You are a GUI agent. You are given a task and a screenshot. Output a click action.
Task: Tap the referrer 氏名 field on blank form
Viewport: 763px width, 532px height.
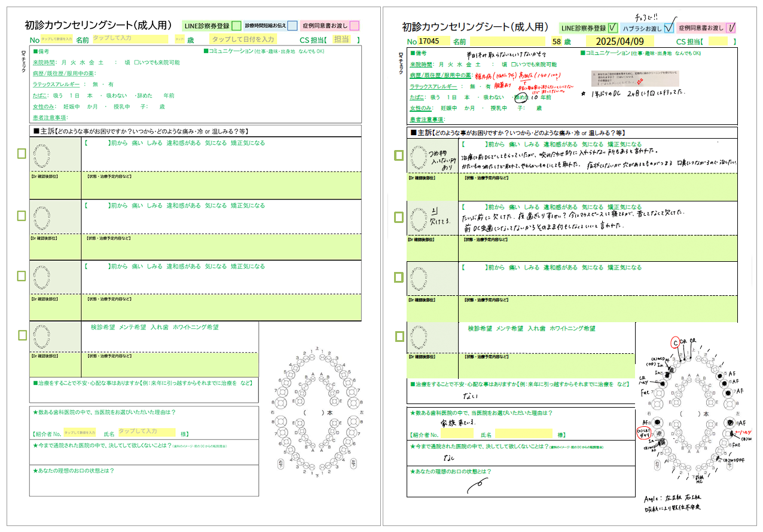pos(147,432)
